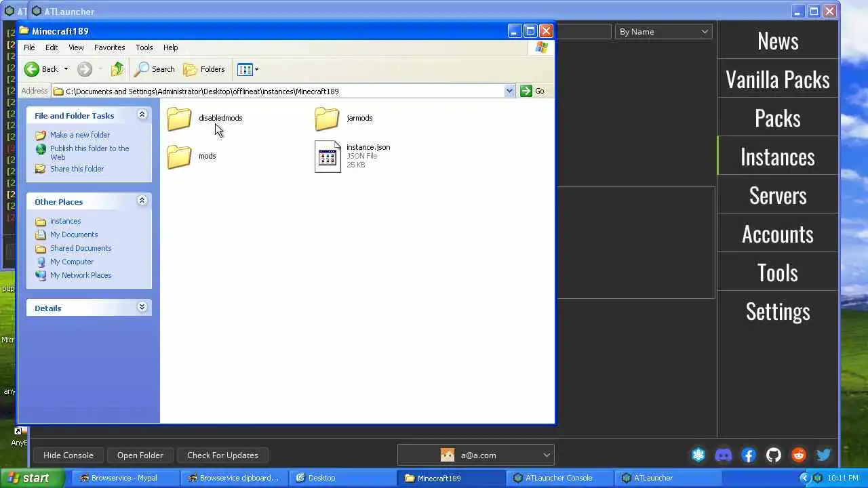Click Make a new folder

click(x=80, y=135)
